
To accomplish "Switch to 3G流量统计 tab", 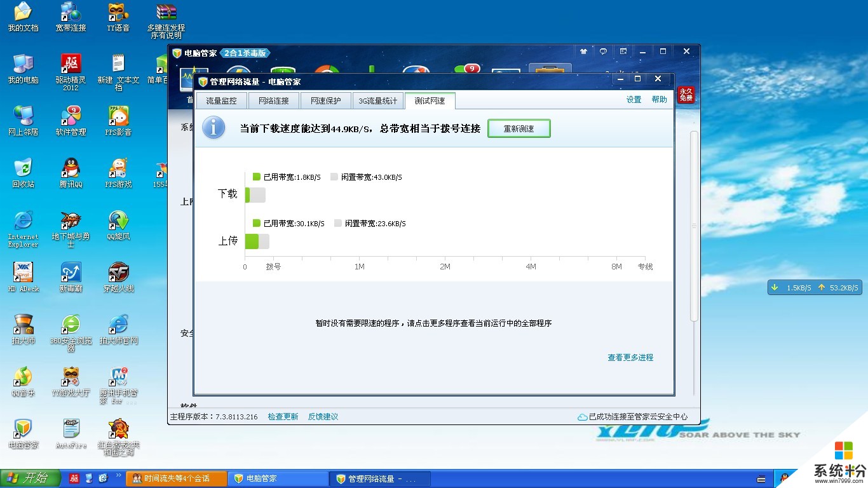I will 377,100.
